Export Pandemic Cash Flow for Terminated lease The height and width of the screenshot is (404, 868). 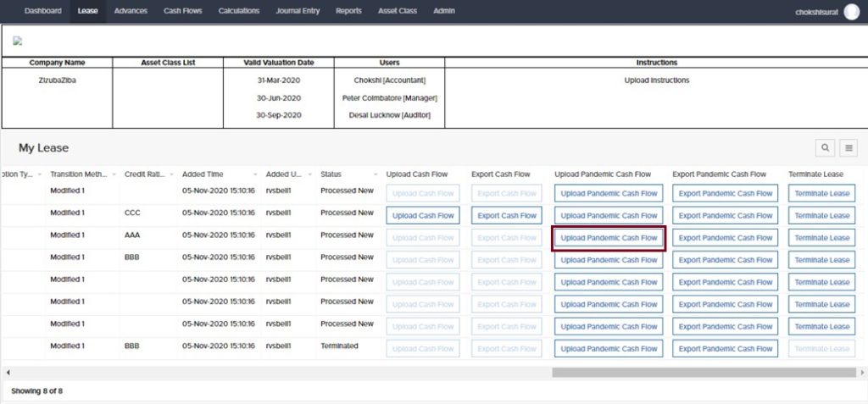click(x=726, y=349)
